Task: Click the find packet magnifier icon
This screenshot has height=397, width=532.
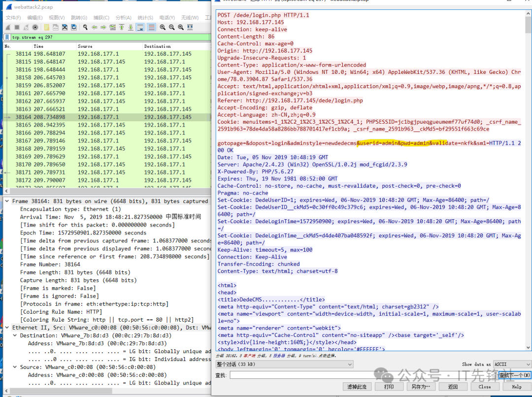Action: (x=85, y=27)
